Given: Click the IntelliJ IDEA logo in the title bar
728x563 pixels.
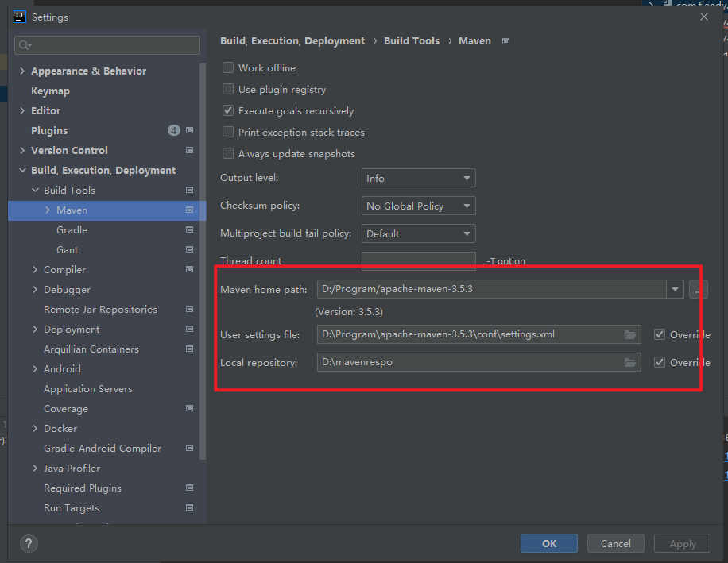Looking at the screenshot, I should [x=20, y=17].
